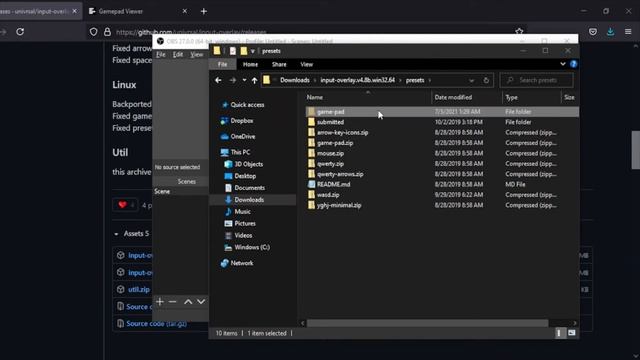Screen dimensions: 640x360
Task: Open the View ribbon tab in Explorer
Action: 307,64
